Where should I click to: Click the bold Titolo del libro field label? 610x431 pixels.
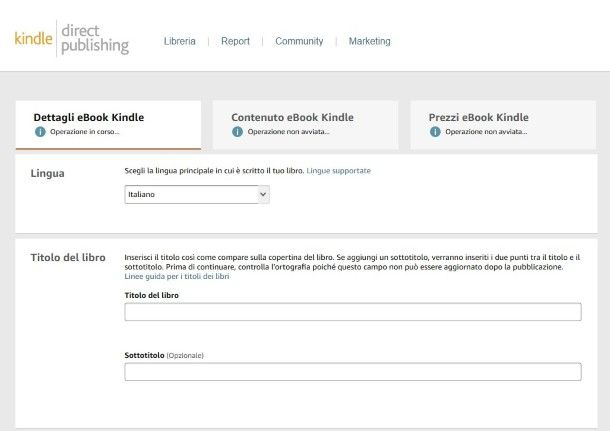(x=151, y=296)
